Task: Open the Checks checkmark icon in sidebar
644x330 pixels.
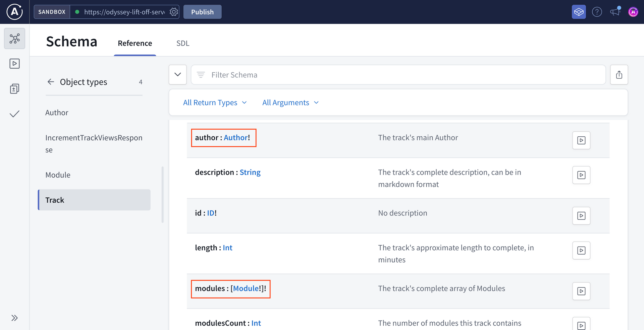Action: tap(14, 114)
